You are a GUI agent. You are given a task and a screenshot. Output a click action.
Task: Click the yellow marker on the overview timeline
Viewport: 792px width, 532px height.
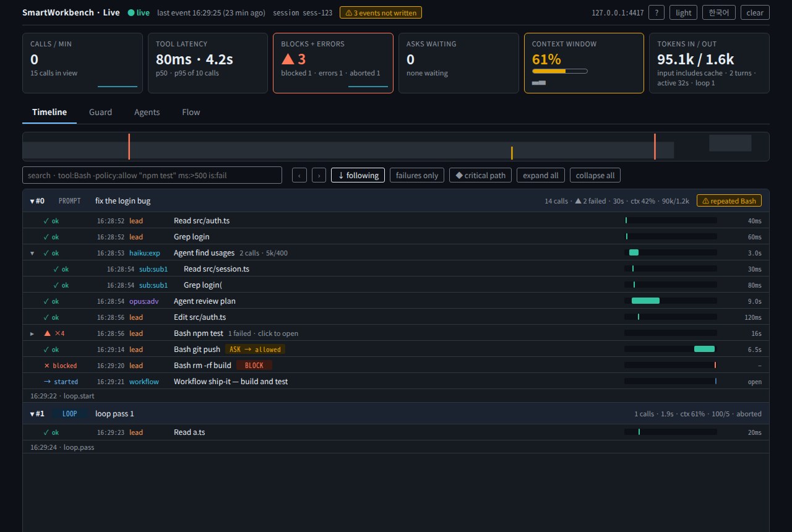point(512,153)
